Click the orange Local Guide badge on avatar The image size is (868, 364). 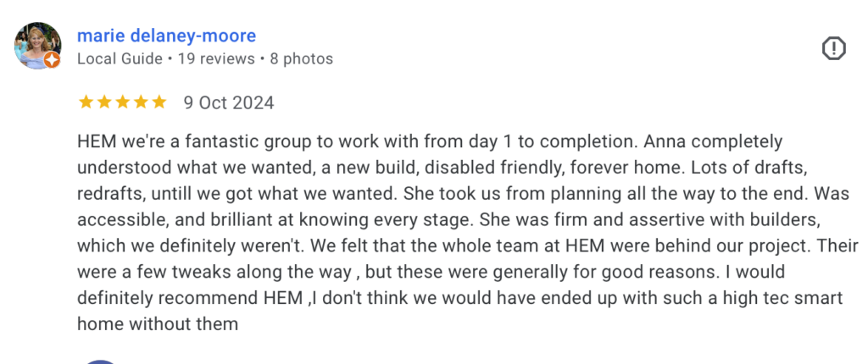52,60
